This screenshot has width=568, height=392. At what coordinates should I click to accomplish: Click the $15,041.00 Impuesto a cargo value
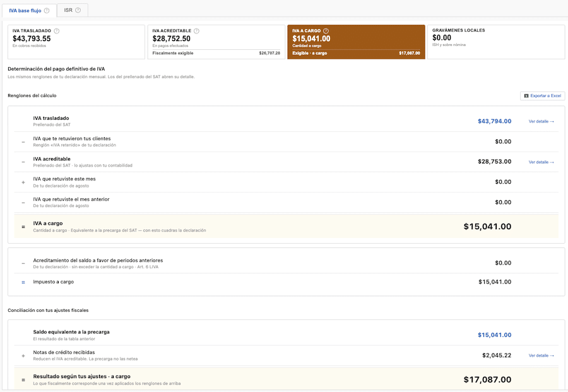coord(495,282)
